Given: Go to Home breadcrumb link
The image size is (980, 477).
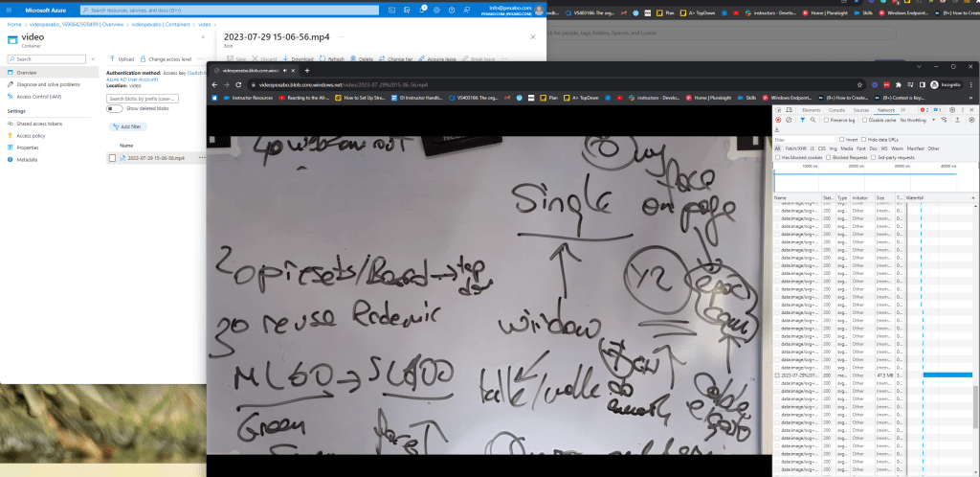Looking at the screenshot, I should [13, 24].
